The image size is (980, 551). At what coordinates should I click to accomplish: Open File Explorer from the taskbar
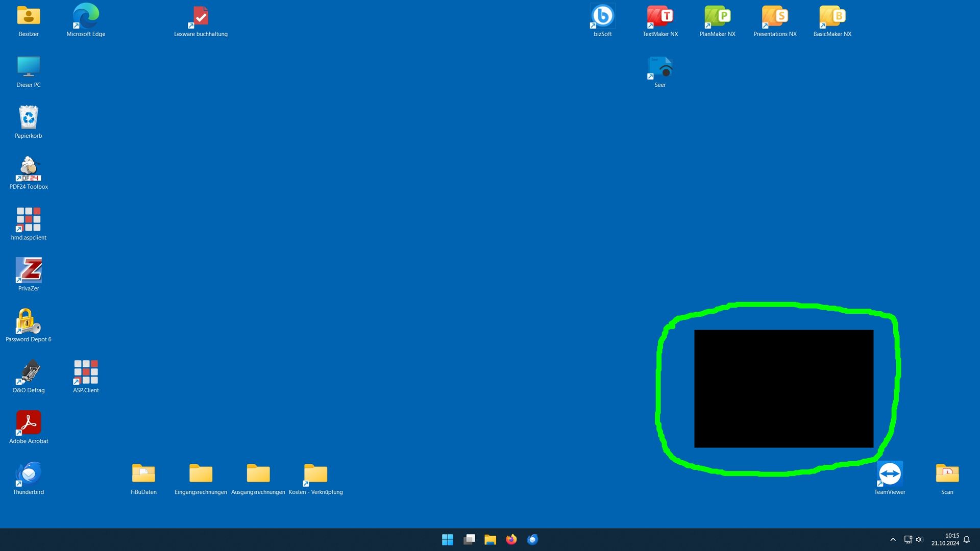(490, 540)
